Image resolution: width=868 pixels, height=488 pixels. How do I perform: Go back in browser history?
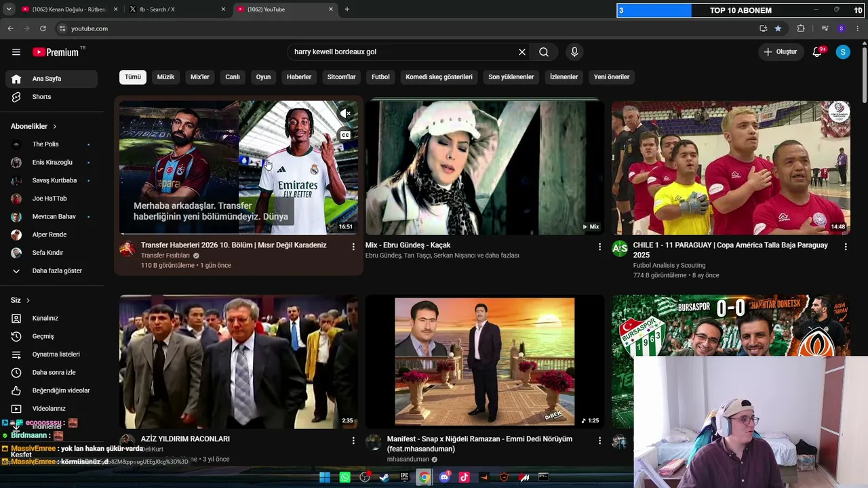[x=10, y=28]
